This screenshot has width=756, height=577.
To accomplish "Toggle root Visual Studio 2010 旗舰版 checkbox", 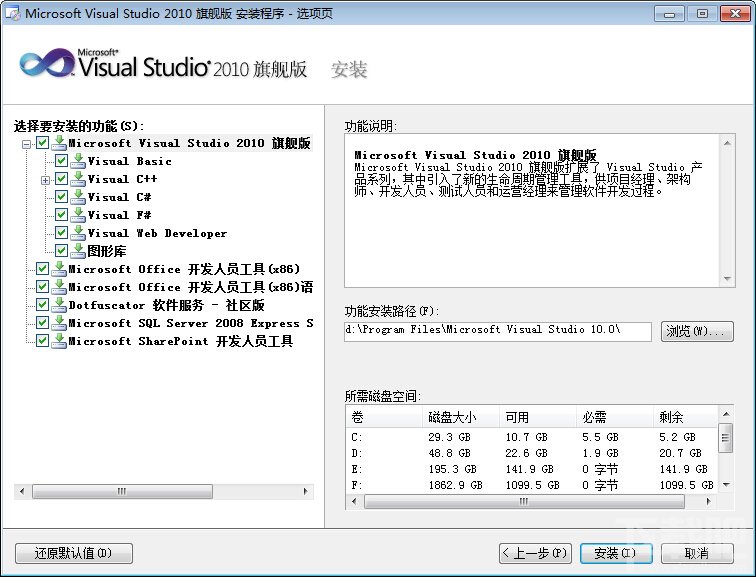I will click(42, 143).
